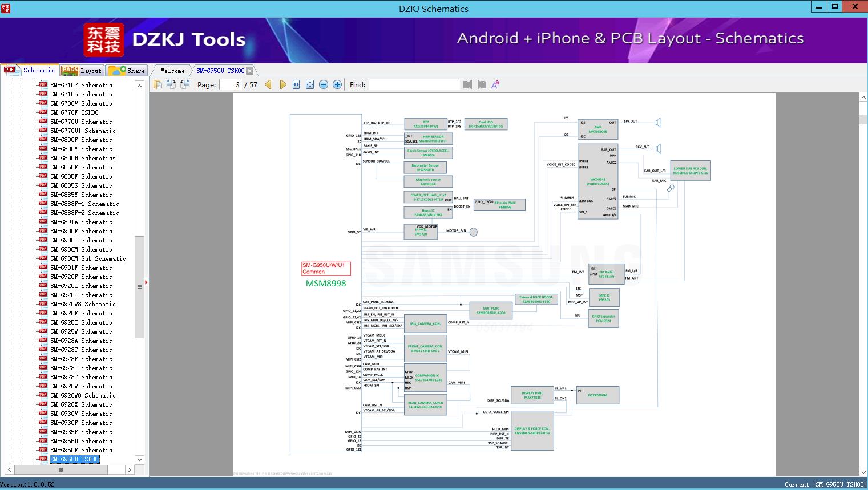Viewport: 868px width, 490px height.
Task: Click the fit page icon
Action: coord(310,84)
